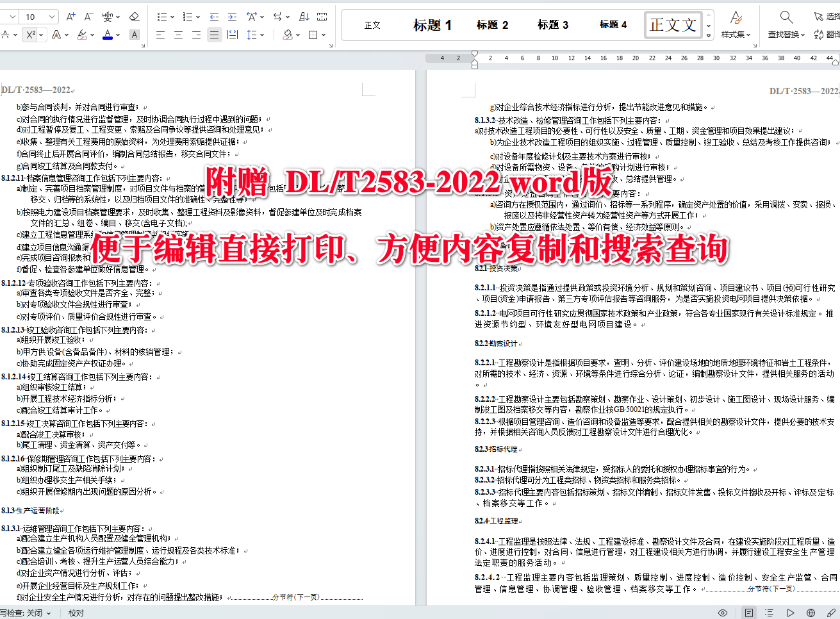Clear formatting using the eraser icon

point(133,16)
